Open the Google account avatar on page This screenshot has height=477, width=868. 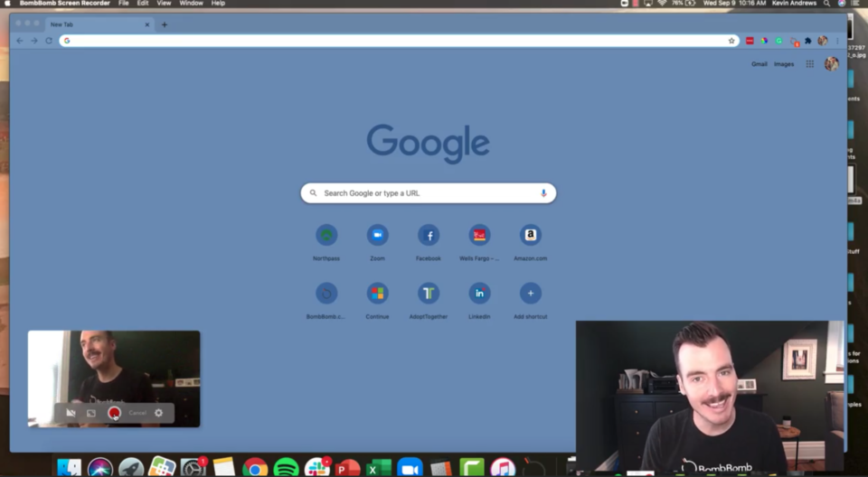pyautogui.click(x=832, y=64)
